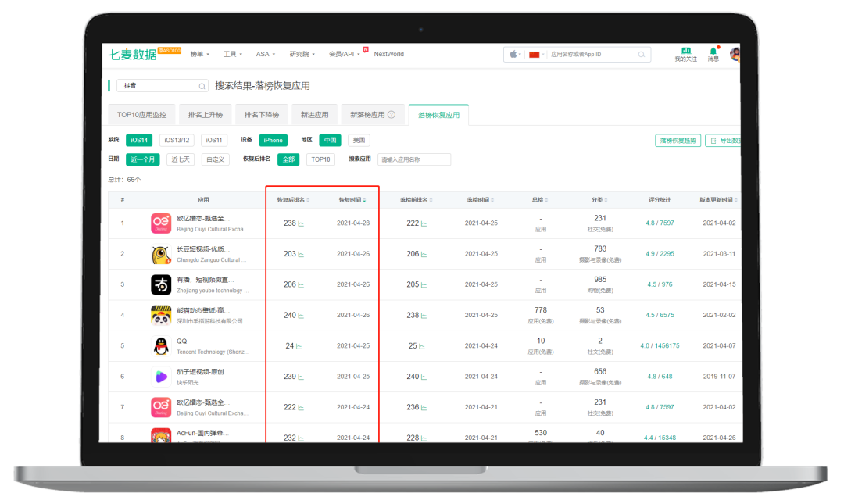The height and width of the screenshot is (504, 844).
Task: Select the iOS11 system filter
Action: pos(214,140)
